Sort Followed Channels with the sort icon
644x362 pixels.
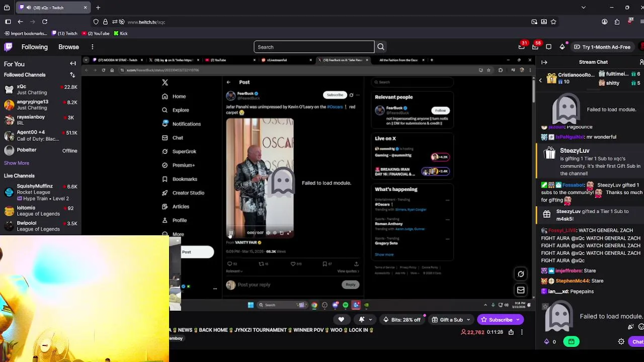[72, 75]
